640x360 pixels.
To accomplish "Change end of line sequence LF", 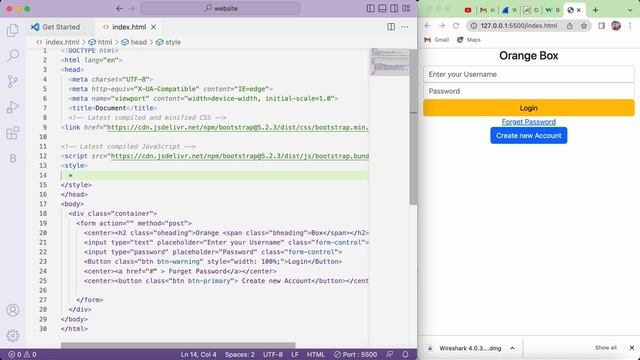I will coord(295,355).
